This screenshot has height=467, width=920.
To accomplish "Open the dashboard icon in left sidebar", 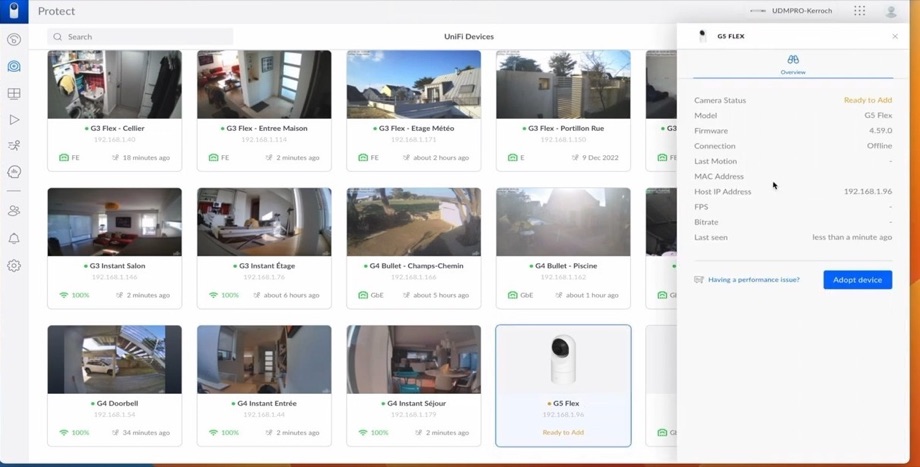I will (14, 39).
